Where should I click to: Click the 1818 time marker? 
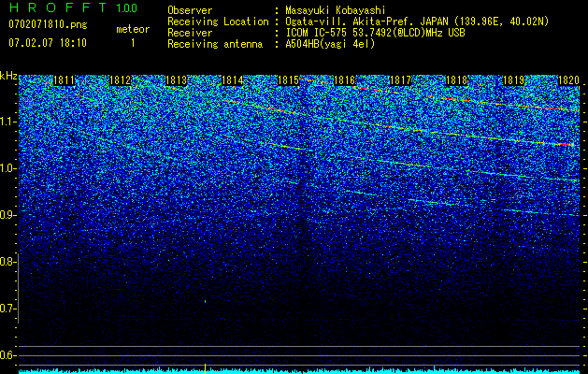point(457,80)
